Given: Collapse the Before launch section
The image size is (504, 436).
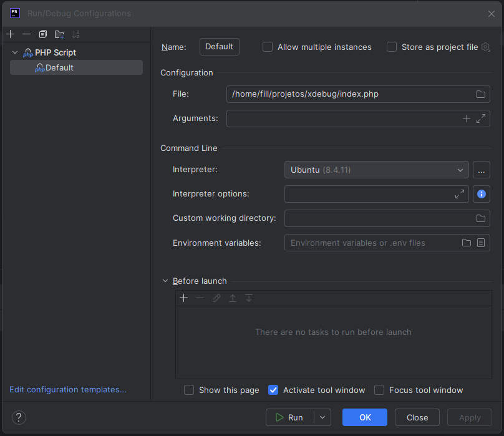Looking at the screenshot, I should pos(165,281).
